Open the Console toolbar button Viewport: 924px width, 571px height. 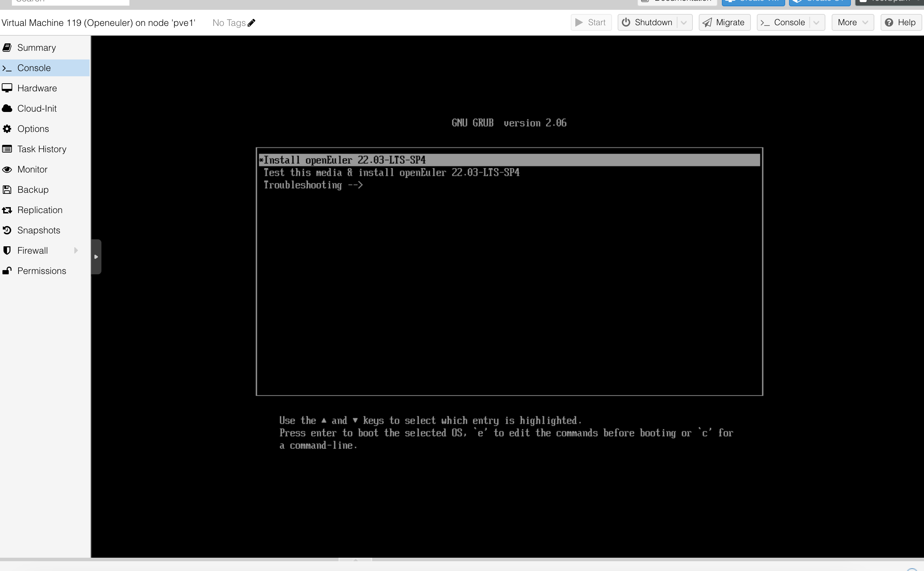click(783, 23)
